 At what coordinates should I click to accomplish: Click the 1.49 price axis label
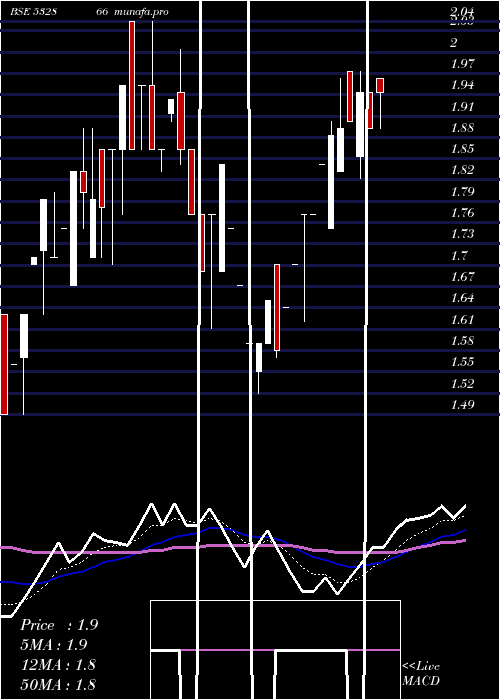pos(462,404)
